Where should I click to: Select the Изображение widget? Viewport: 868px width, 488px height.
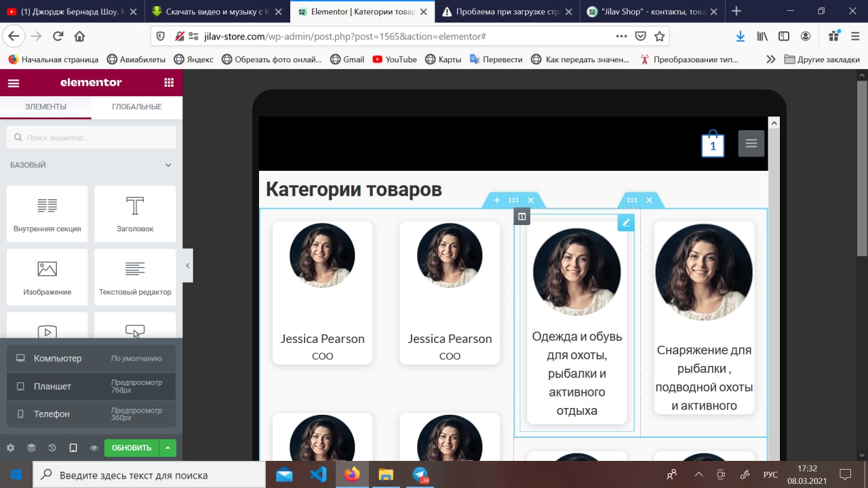(47, 277)
